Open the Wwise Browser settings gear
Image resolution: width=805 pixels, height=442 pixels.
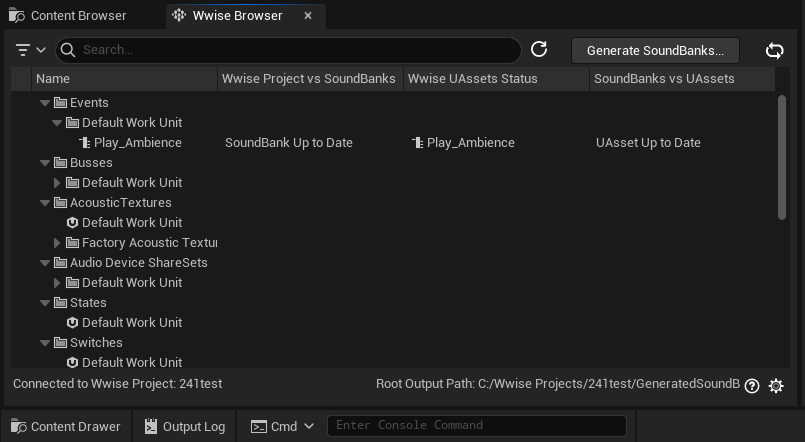[776, 385]
